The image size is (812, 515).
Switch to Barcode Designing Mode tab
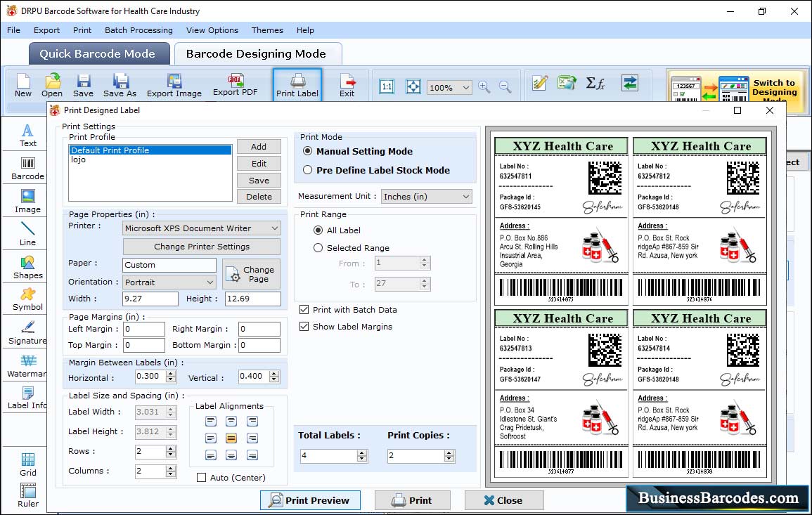tap(257, 54)
